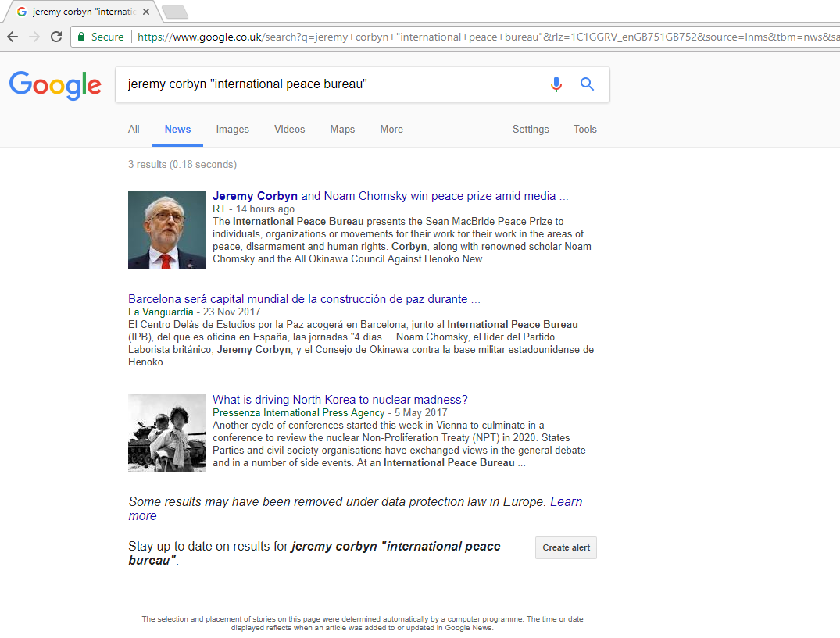
Task: Expand the More search options menu
Action: click(391, 130)
